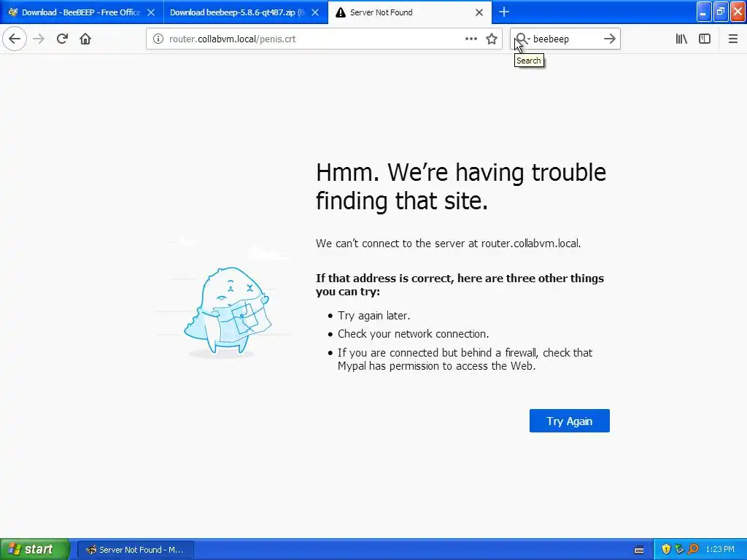The image size is (747, 560).
Task: Focus the search box containing beebeep
Action: (565, 39)
